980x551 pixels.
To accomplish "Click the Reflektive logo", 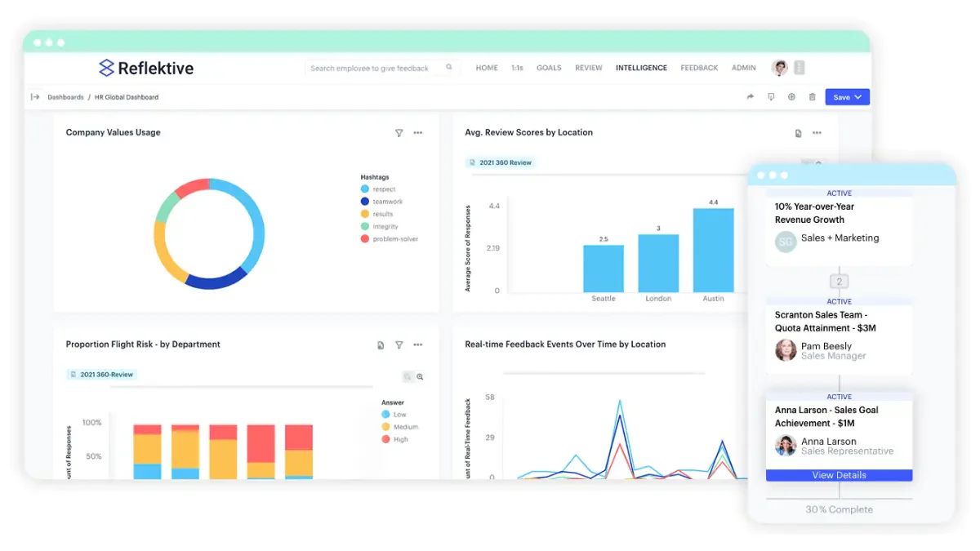I will pos(146,68).
